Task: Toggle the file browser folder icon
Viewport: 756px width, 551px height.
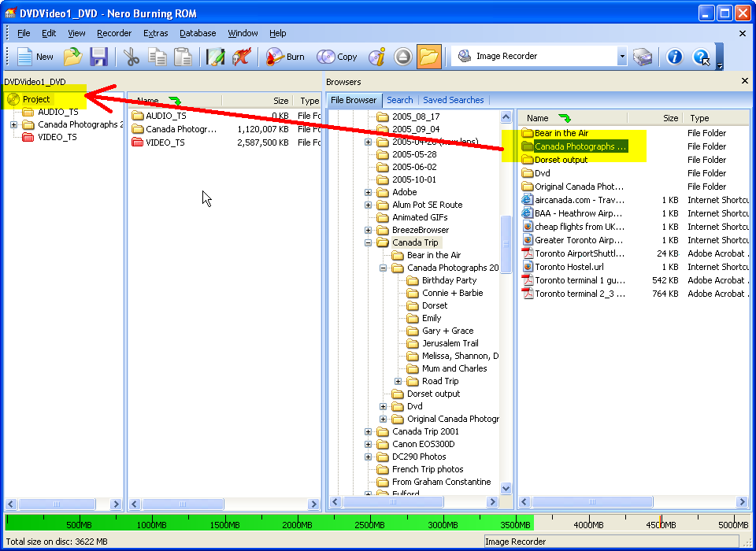Action: [x=428, y=57]
